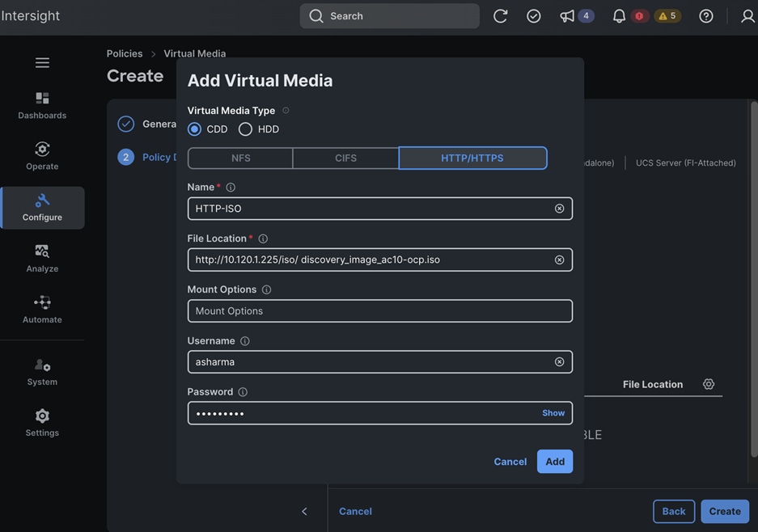
Task: Open Dashboards in the sidebar
Action: (x=42, y=105)
